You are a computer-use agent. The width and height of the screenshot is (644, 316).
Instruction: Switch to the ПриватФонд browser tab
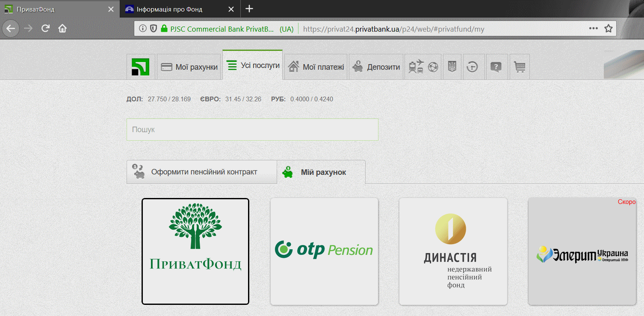[60, 9]
